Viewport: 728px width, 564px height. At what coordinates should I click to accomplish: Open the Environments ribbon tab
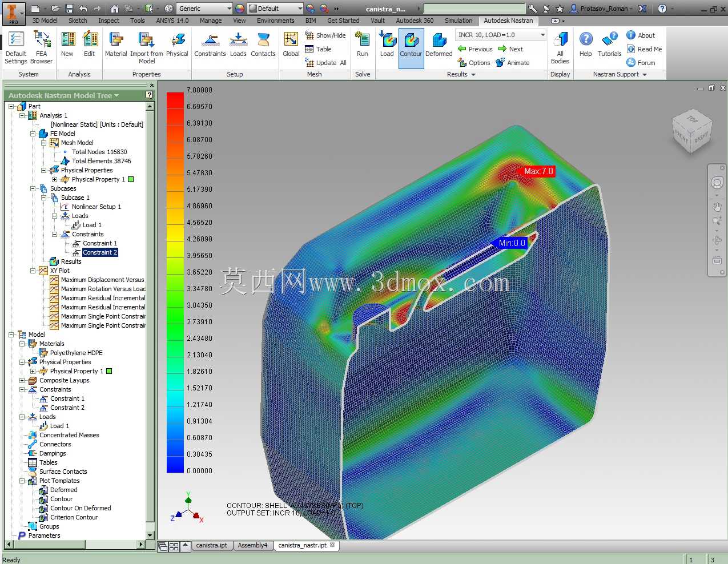point(276,21)
